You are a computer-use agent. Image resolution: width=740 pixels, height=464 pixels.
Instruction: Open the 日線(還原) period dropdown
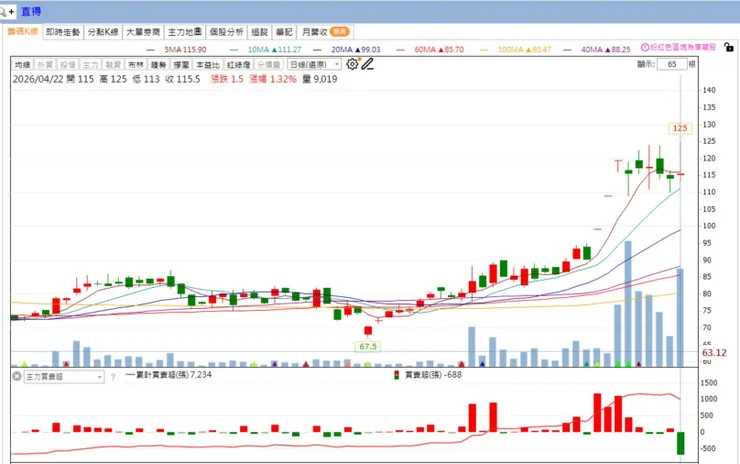pos(314,65)
